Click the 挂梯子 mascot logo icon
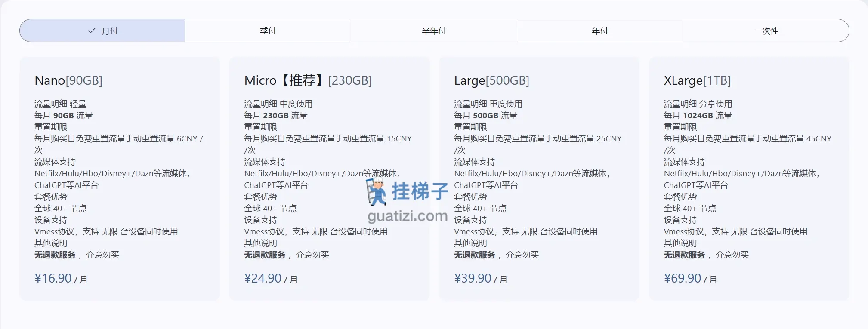Viewport: 868px width, 329px height. click(376, 192)
